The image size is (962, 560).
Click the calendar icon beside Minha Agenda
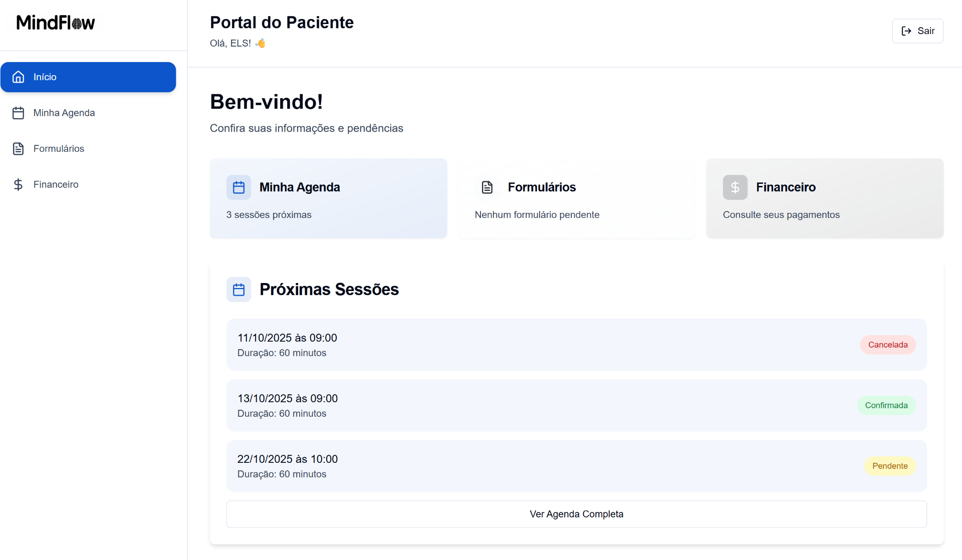click(x=18, y=113)
